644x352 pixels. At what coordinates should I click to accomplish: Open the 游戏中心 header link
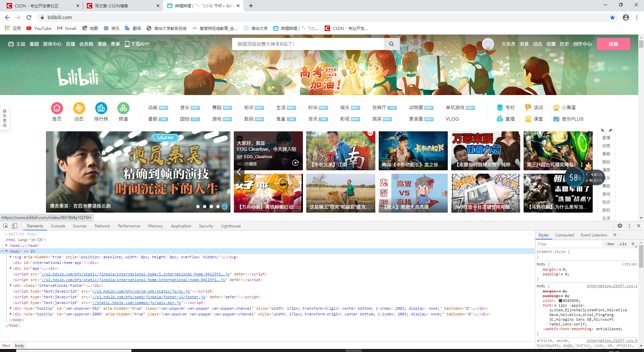[52, 44]
